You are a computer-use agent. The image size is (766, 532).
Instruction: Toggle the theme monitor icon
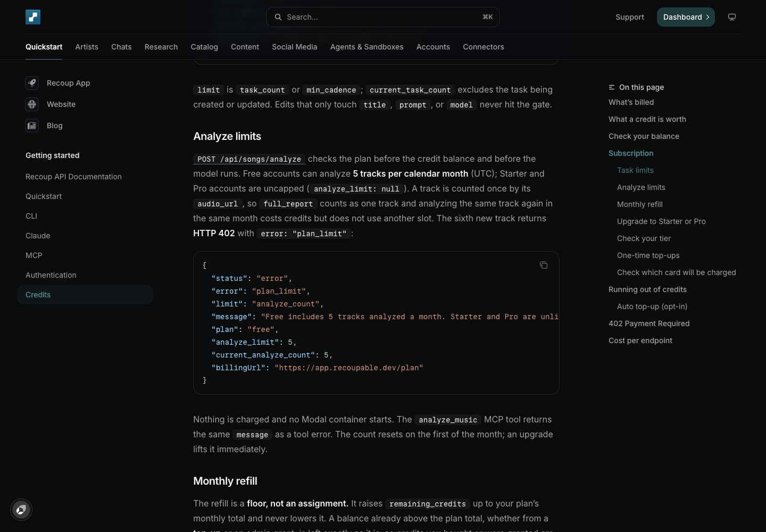pyautogui.click(x=732, y=17)
